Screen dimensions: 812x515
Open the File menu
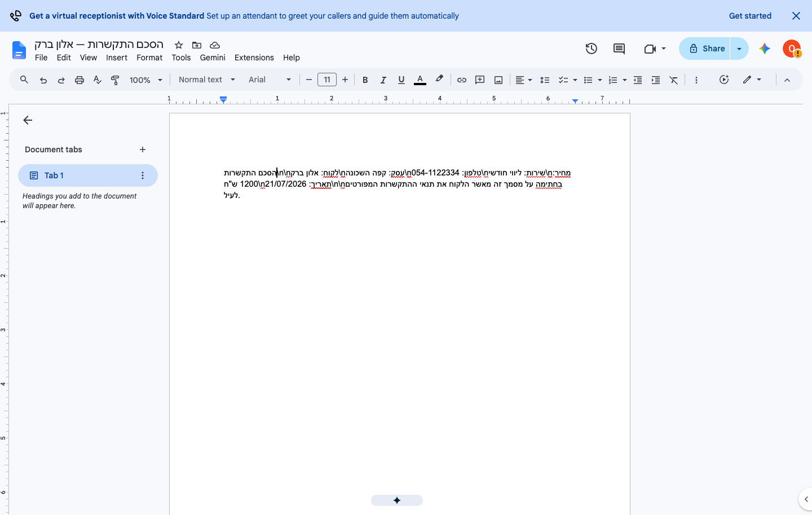click(41, 58)
